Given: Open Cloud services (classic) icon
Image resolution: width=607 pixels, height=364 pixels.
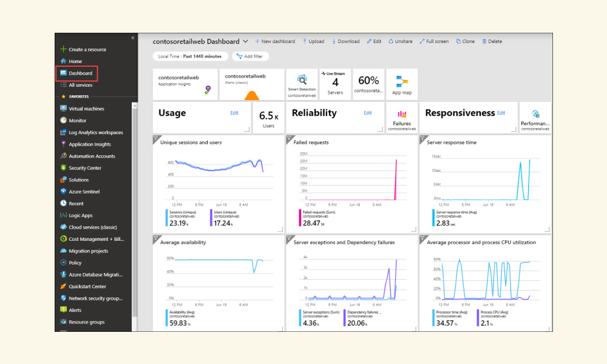Looking at the screenshot, I should [64, 227].
